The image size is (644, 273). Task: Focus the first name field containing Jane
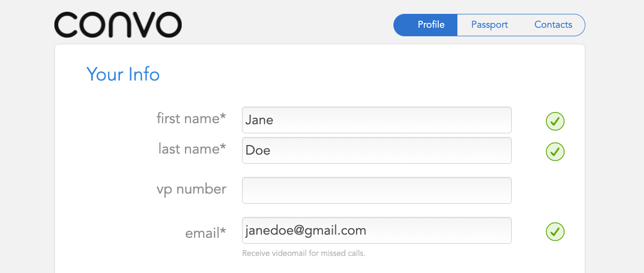(x=376, y=121)
